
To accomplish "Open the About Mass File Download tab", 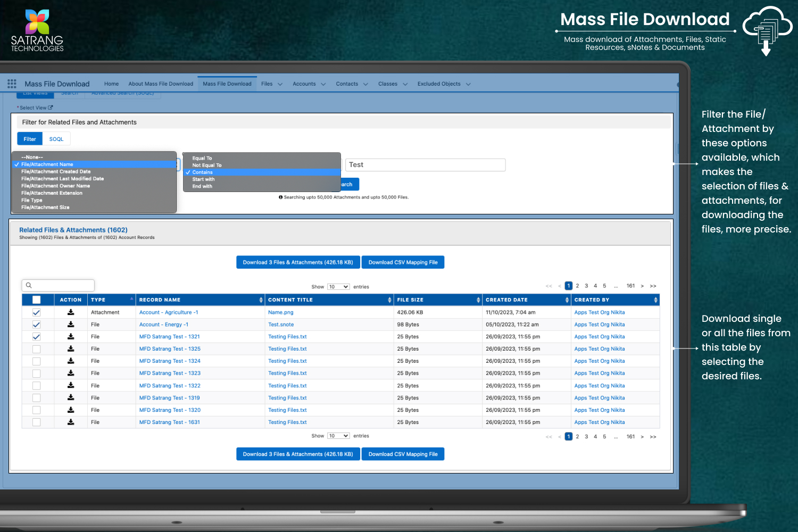I will 161,84.
